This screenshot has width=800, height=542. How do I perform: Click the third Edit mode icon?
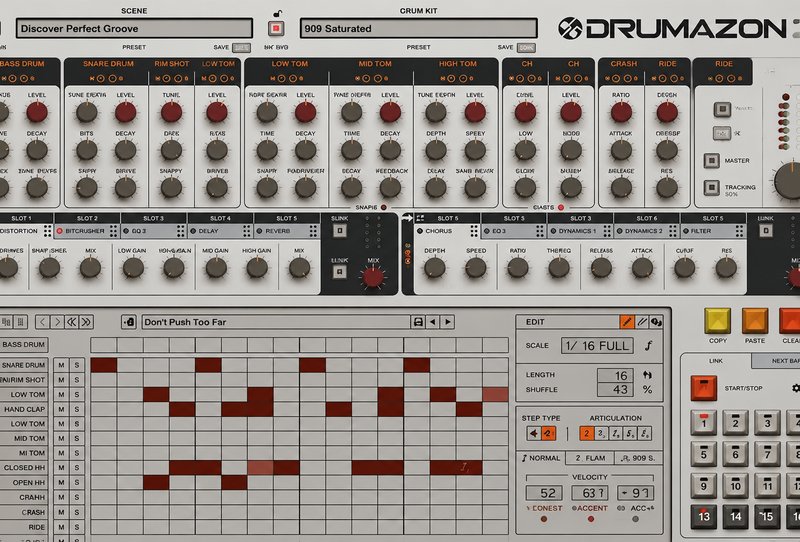[656, 322]
